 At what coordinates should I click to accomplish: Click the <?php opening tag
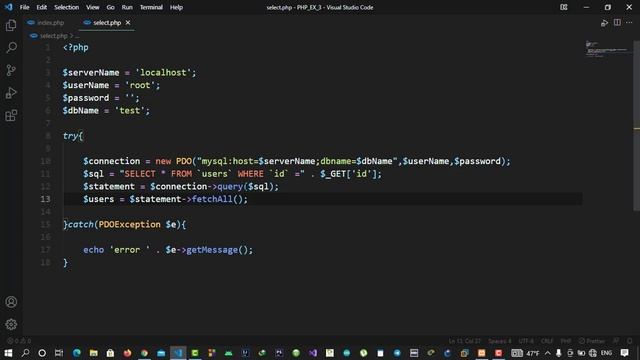pyautogui.click(x=76, y=47)
